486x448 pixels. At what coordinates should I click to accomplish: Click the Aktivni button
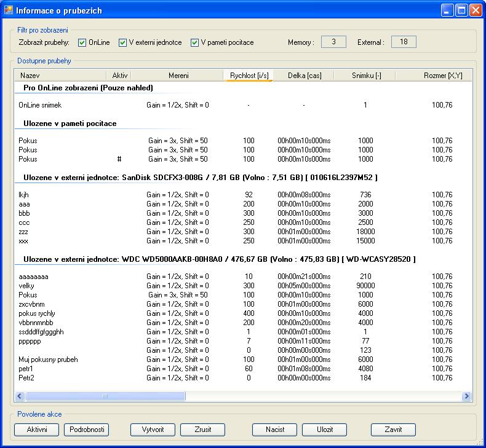coord(36,430)
